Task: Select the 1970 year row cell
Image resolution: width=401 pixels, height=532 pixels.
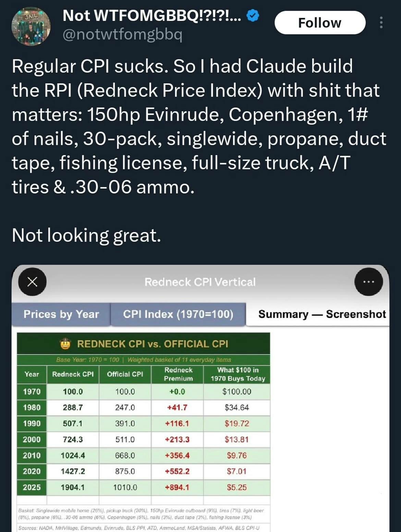Action: (32, 391)
